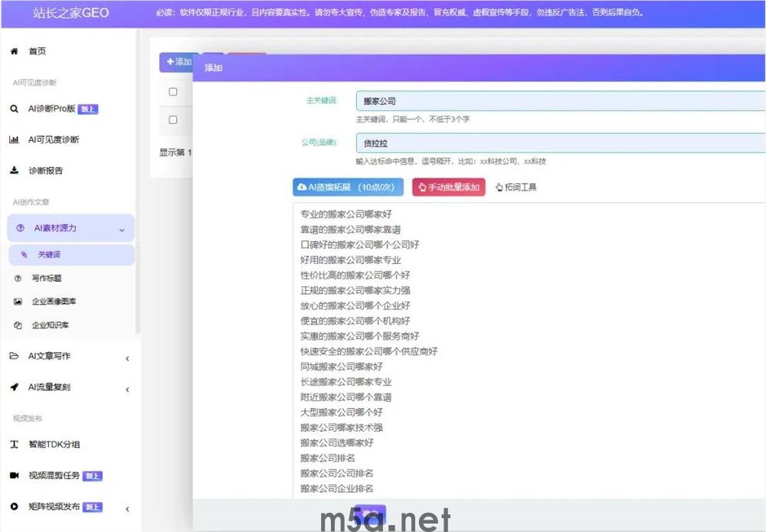Open the 拓词工具 link
Screen dimensions: 766x532
[516, 188]
